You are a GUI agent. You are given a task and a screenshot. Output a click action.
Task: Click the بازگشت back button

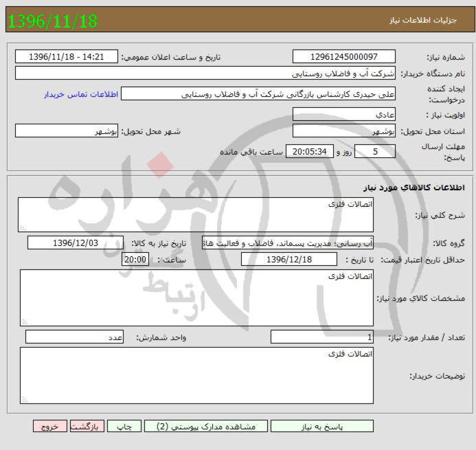click(87, 427)
